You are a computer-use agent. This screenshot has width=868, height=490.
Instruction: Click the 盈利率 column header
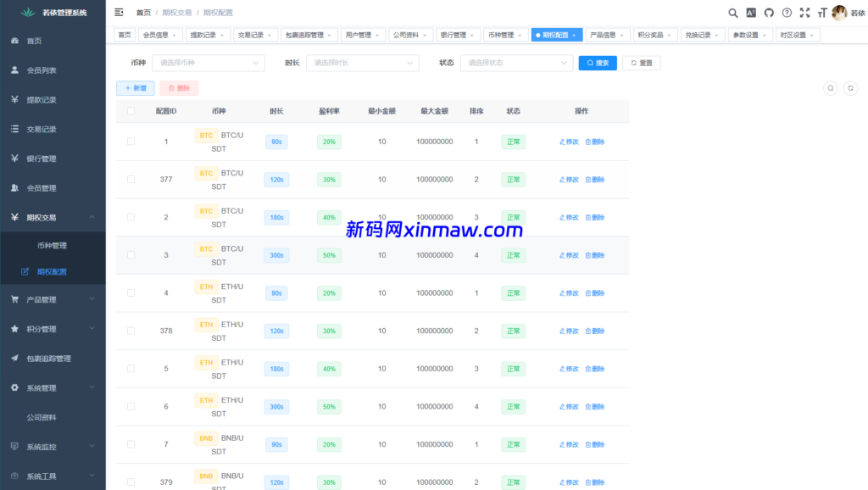coord(329,111)
